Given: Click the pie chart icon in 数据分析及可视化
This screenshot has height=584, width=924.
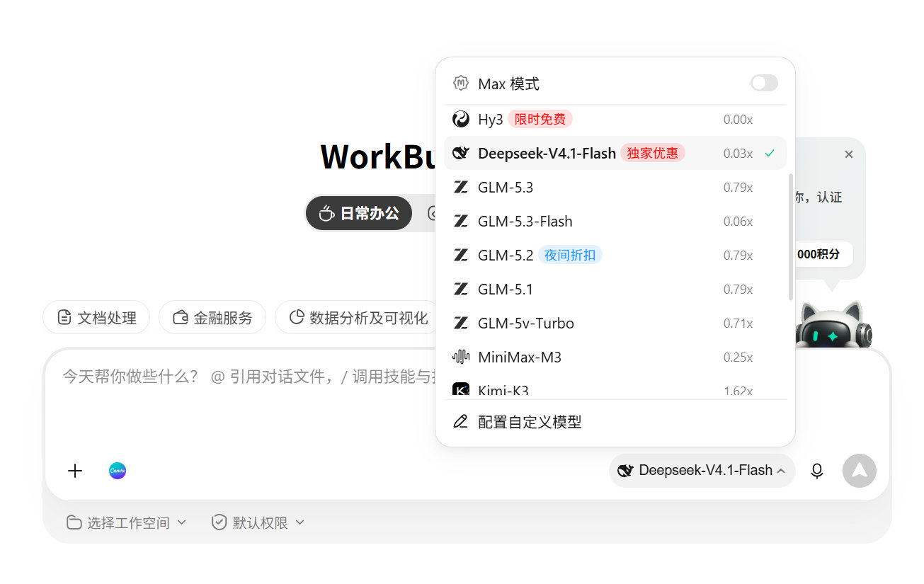Looking at the screenshot, I should coord(297,317).
